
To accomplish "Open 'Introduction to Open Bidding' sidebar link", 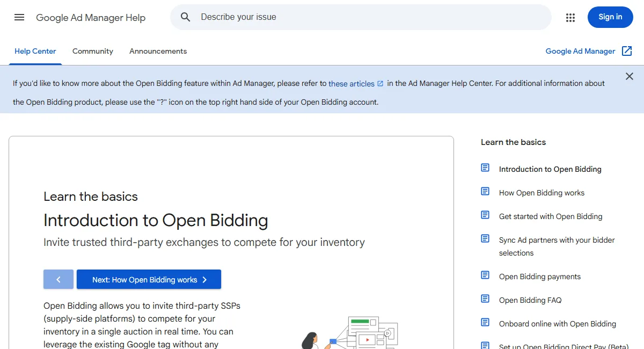I will point(550,169).
